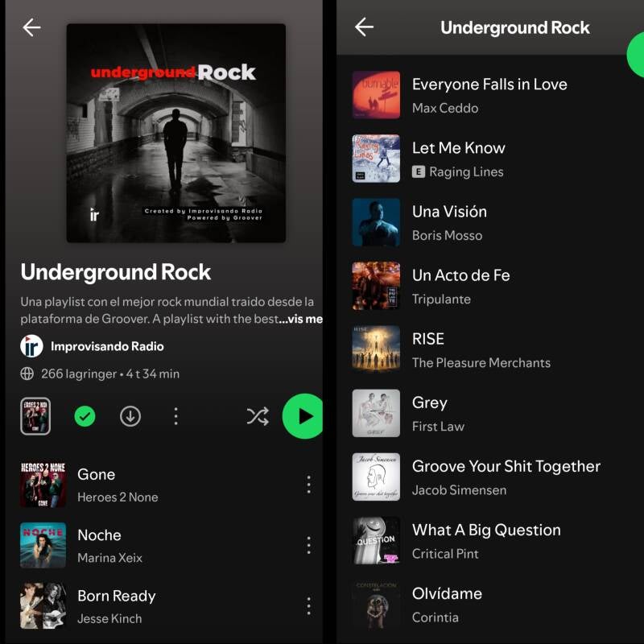This screenshot has height=644, width=644.
Task: Play the track 'Olvídame'
Action: tap(490, 605)
